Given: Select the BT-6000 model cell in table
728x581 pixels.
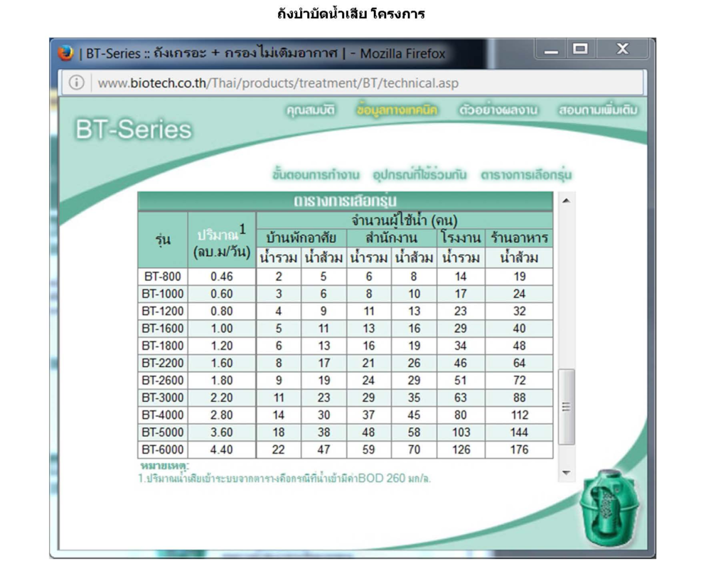Looking at the screenshot, I should click(x=162, y=449).
